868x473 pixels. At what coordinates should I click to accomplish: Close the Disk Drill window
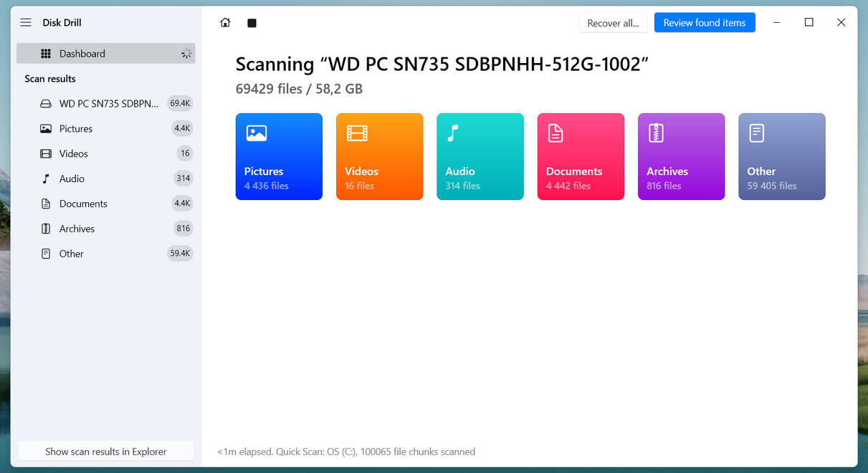pyautogui.click(x=841, y=23)
